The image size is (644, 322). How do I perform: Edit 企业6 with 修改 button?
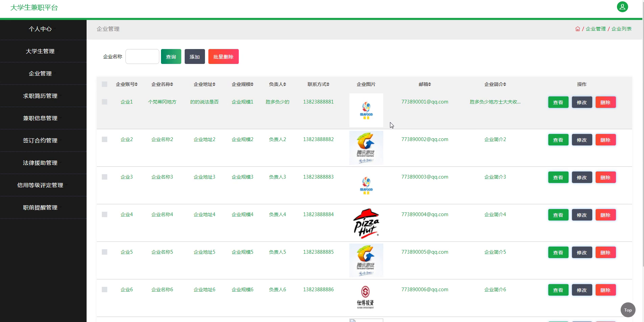tap(582, 290)
